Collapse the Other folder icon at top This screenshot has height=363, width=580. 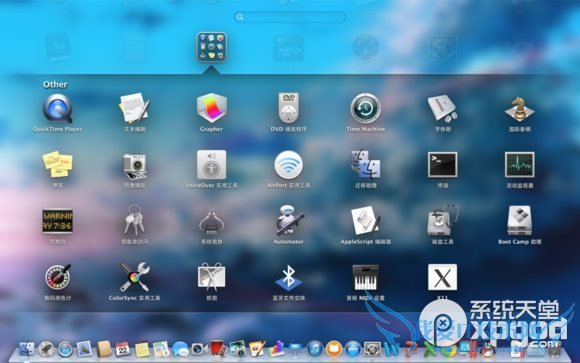tap(211, 47)
